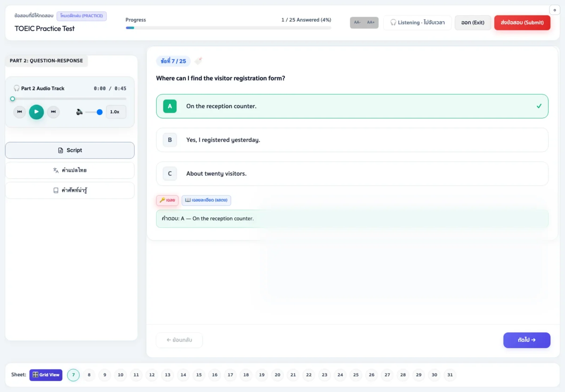Jump to question 7 in sheet

click(73, 375)
